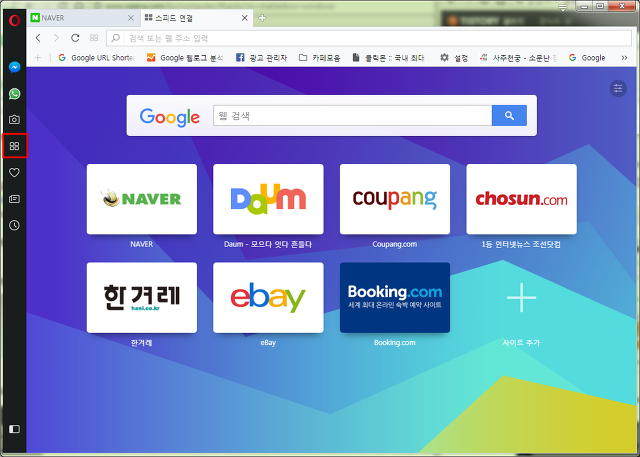Open the Opera main menu logo

(x=14, y=20)
